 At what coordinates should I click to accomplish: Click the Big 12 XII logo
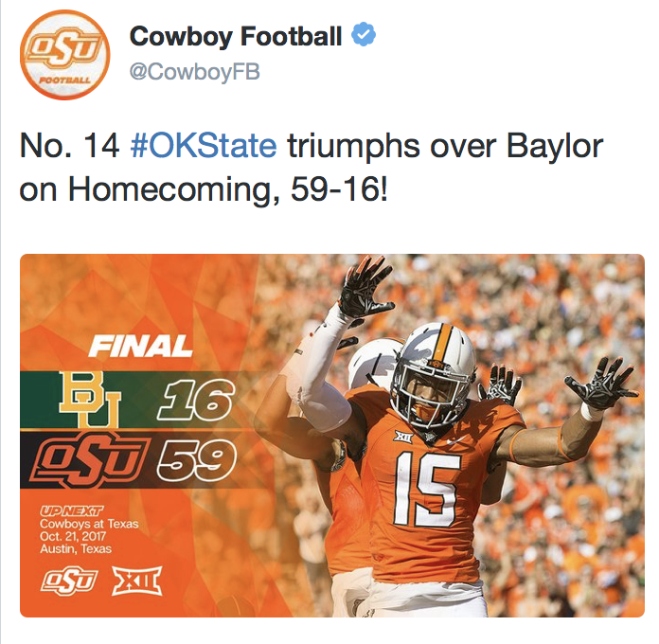pyautogui.click(x=136, y=581)
